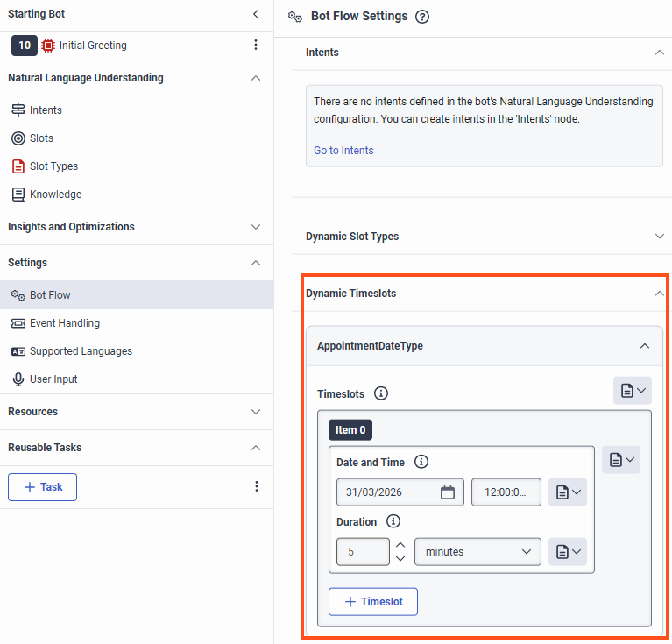Select Slot Types in the navigation

53,166
